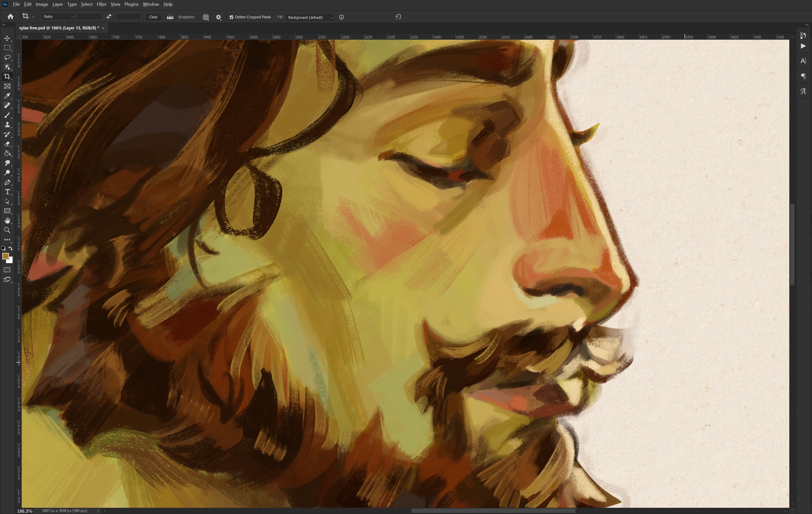Open the Filter menu
The image size is (812, 514).
[x=101, y=4]
